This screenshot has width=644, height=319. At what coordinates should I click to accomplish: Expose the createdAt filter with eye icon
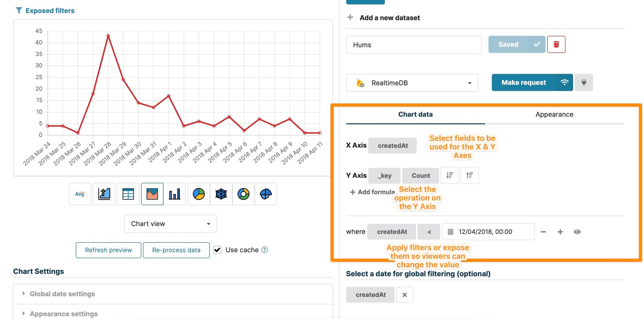(x=577, y=232)
